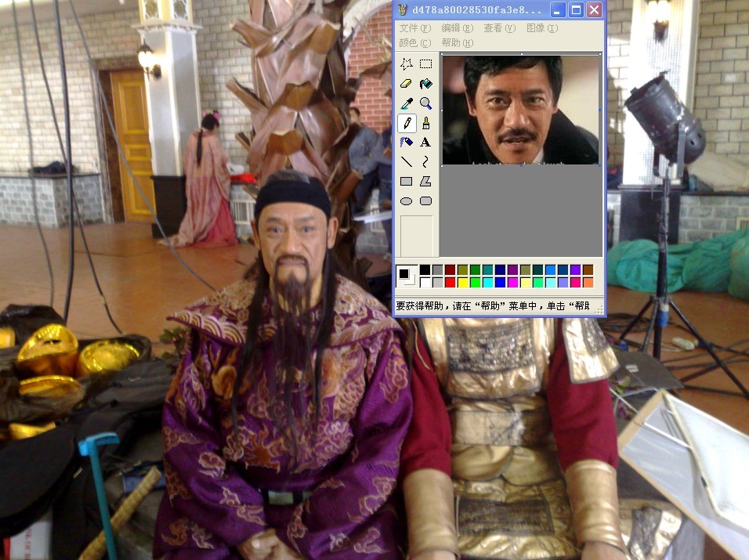The width and height of the screenshot is (749, 560).
Task: Activate the Pick Color eyedropper tool
Action: (x=407, y=103)
